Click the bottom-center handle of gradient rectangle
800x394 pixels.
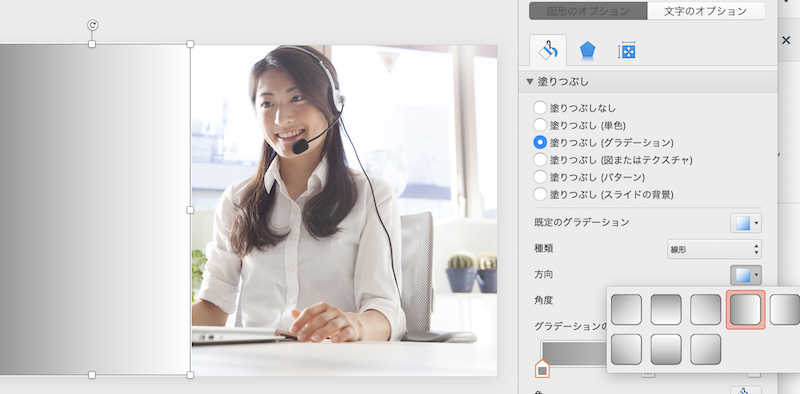(x=92, y=375)
